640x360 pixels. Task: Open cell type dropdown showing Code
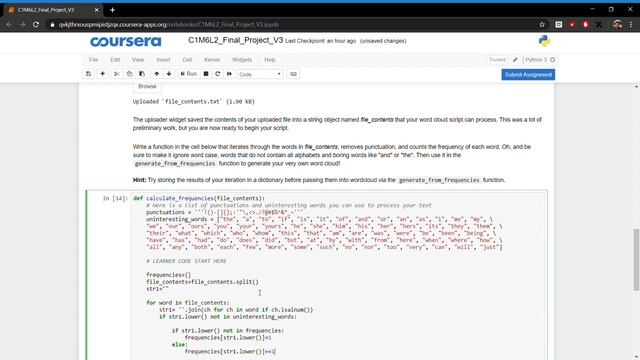pyautogui.click(x=260, y=74)
